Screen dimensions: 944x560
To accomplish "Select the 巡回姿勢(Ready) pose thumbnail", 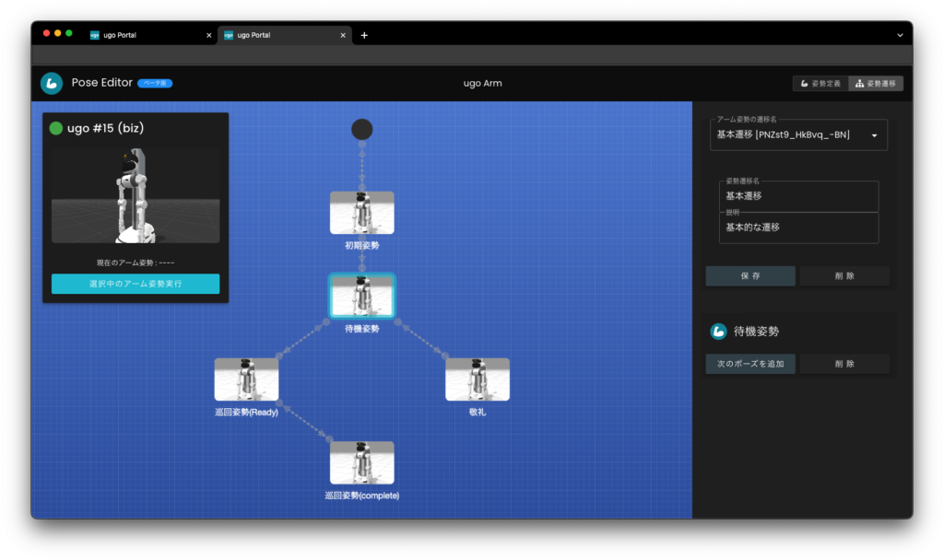I will (x=246, y=379).
